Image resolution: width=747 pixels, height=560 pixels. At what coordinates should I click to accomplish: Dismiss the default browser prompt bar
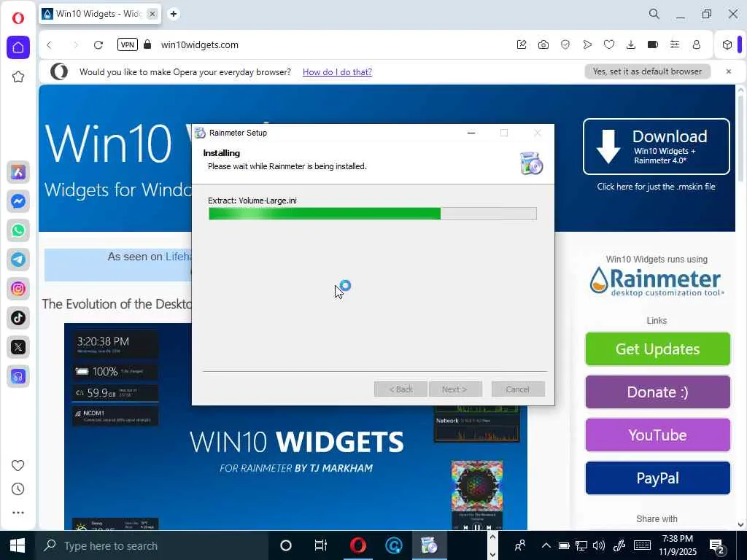tap(729, 71)
